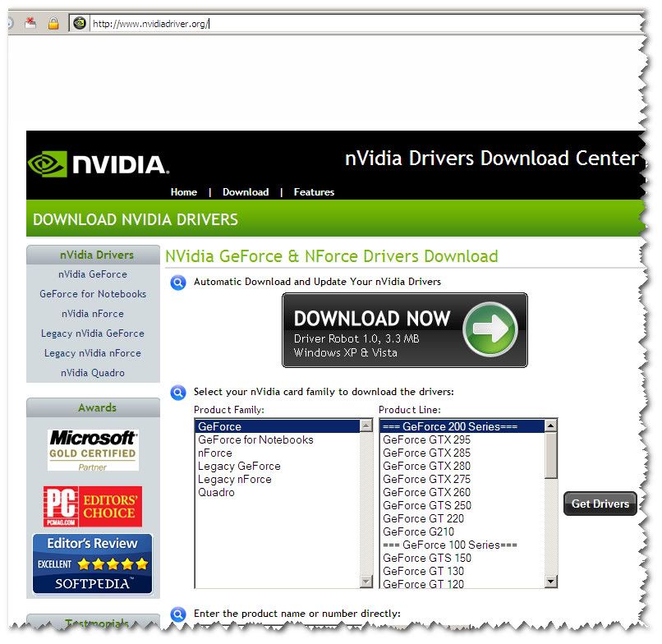Click the magnifier icon beside Automatic Download

point(177,283)
